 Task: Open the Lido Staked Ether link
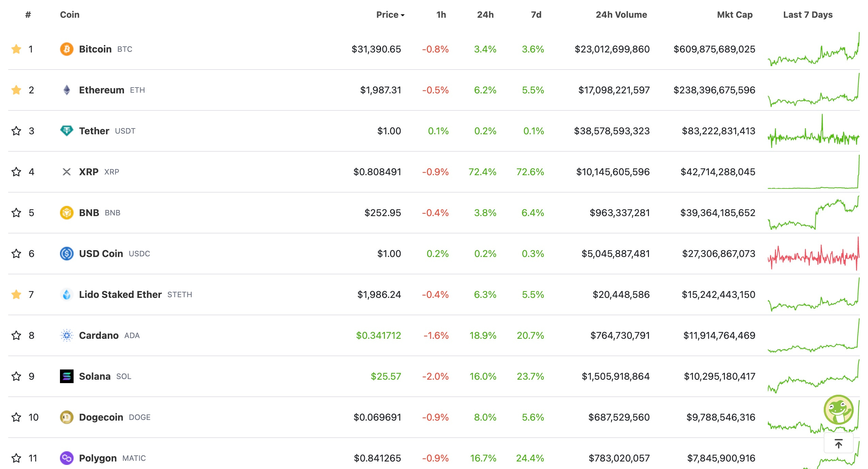[x=120, y=294]
